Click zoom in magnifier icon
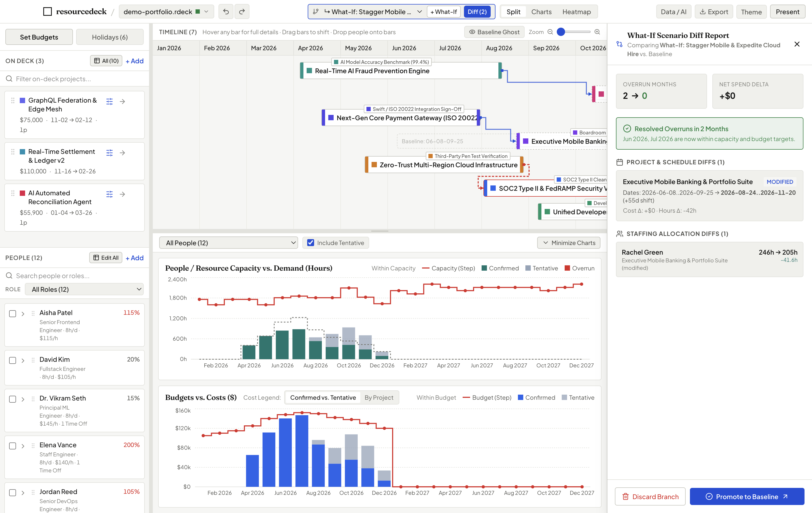Image resolution: width=812 pixels, height=513 pixels. [x=597, y=32]
